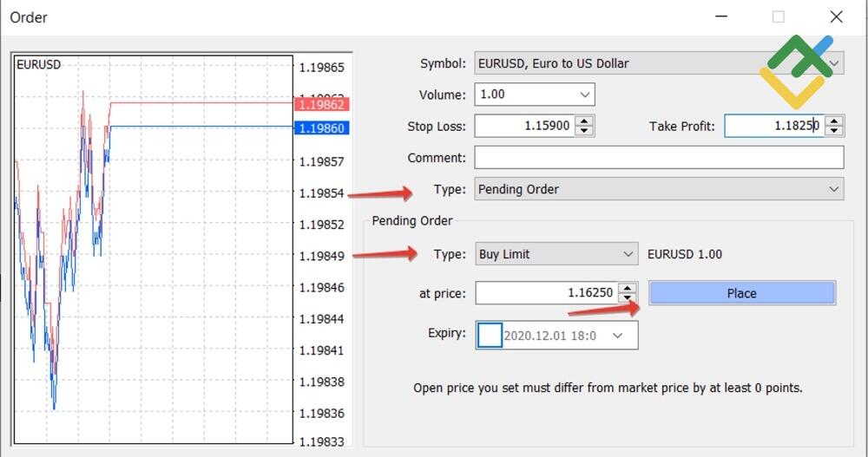Open the Symbol dropdown

tap(834, 63)
